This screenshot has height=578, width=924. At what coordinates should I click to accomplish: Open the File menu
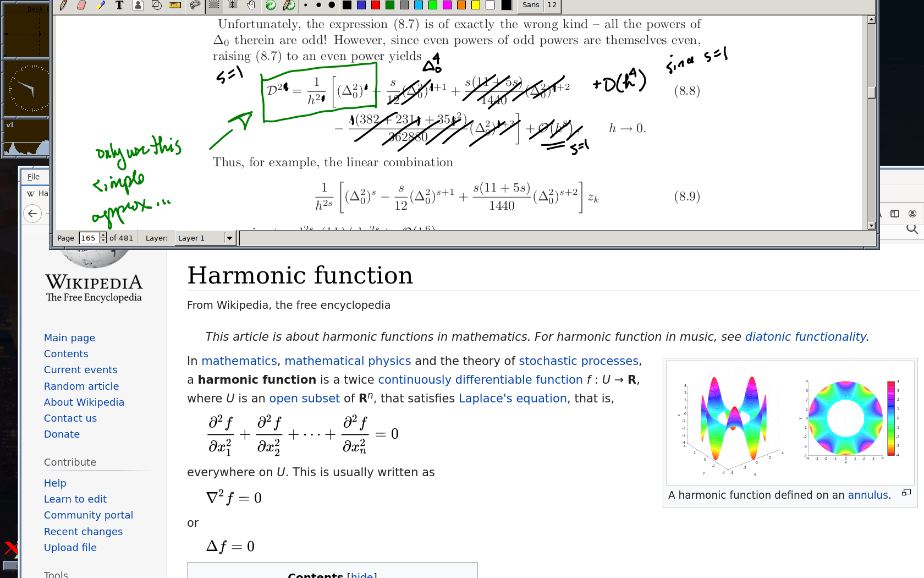point(34,177)
